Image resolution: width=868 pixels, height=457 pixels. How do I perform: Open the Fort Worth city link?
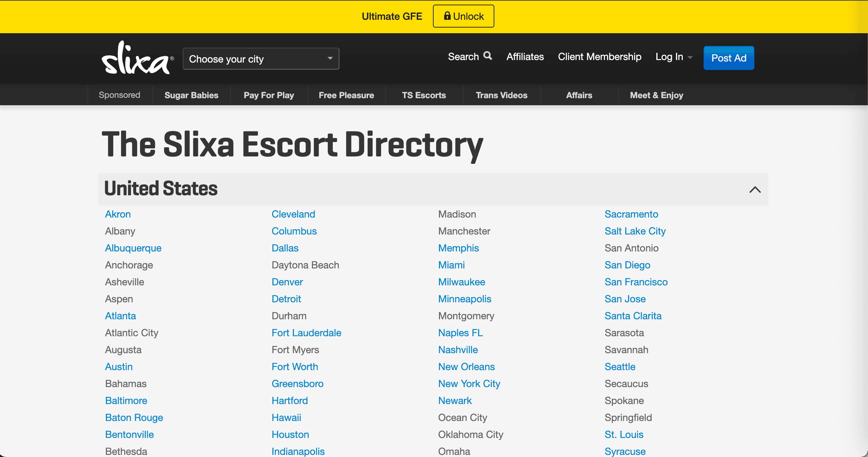(x=295, y=367)
